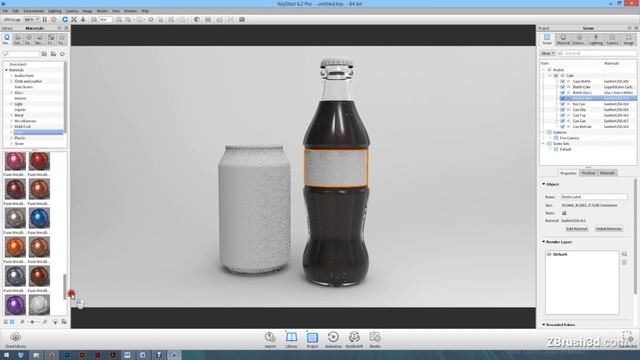Collapse the Scene Sets node in scene tree
The height and width of the screenshot is (360, 640).
[543, 144]
